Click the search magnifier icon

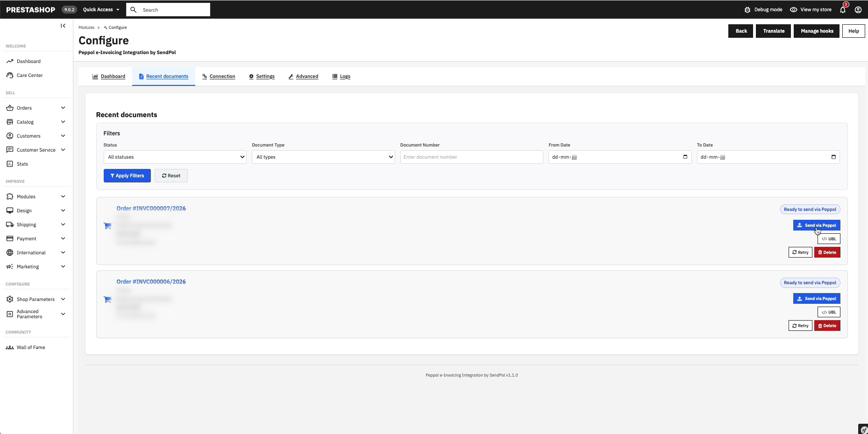click(x=134, y=9)
